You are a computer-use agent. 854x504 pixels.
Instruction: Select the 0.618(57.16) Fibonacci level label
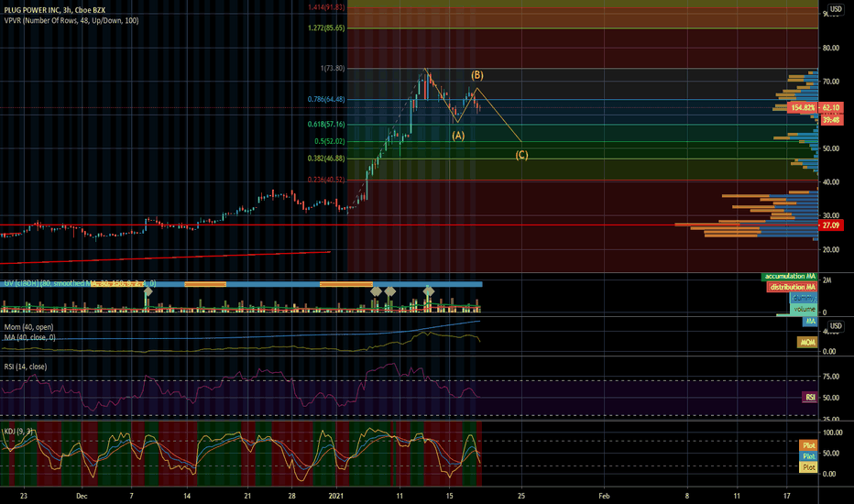[326, 125]
